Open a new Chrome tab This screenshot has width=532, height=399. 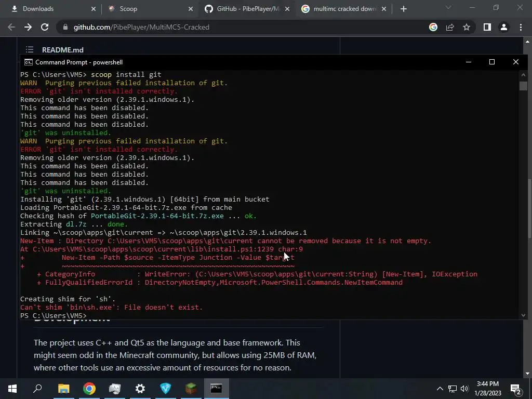(x=403, y=9)
